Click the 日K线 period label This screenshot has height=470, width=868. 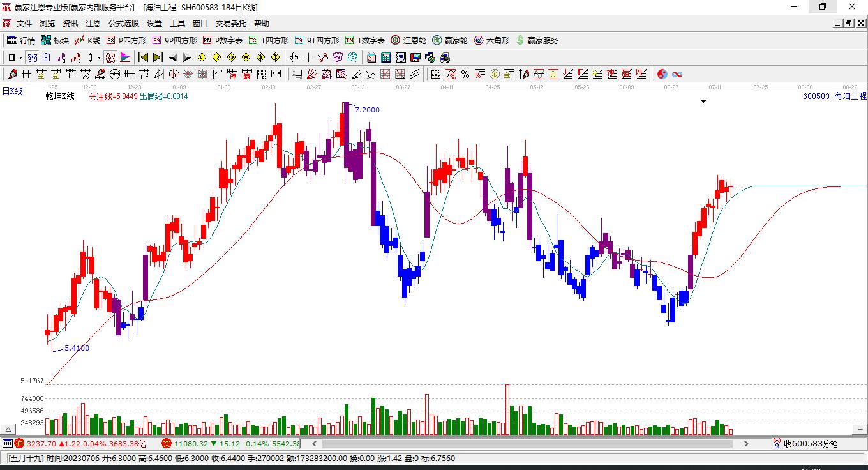12,91
